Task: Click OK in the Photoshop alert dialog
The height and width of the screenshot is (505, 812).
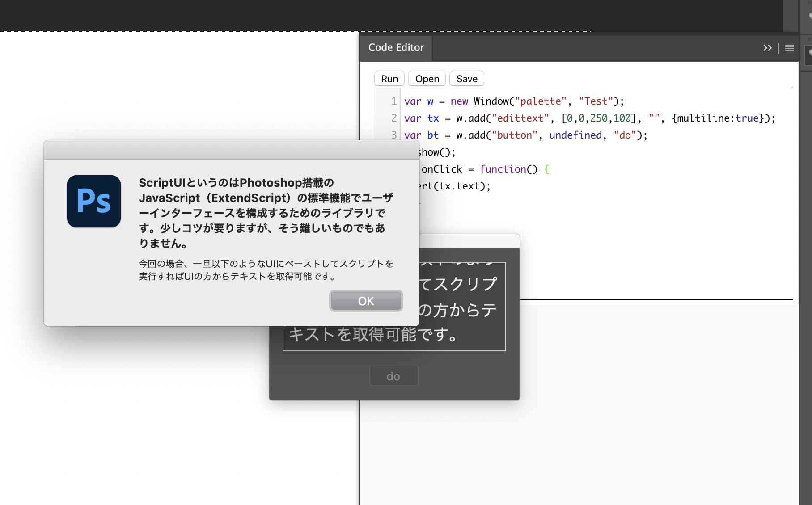Action: pos(366,301)
